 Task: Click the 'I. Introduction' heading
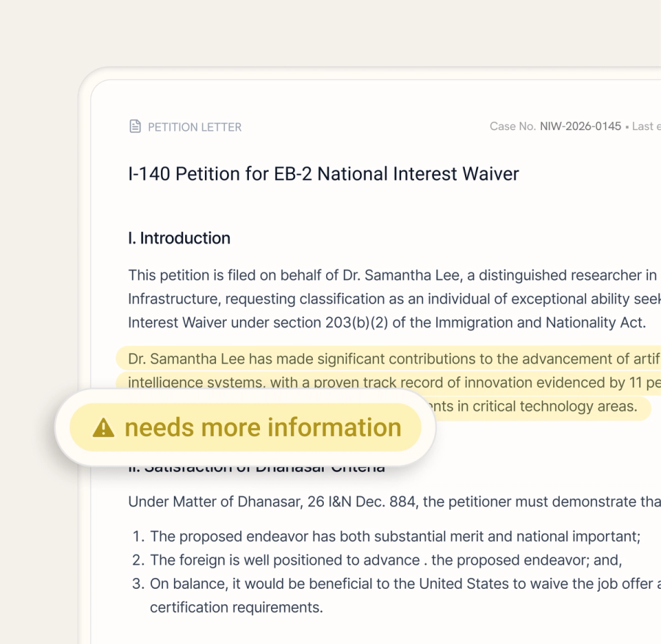[x=179, y=238]
